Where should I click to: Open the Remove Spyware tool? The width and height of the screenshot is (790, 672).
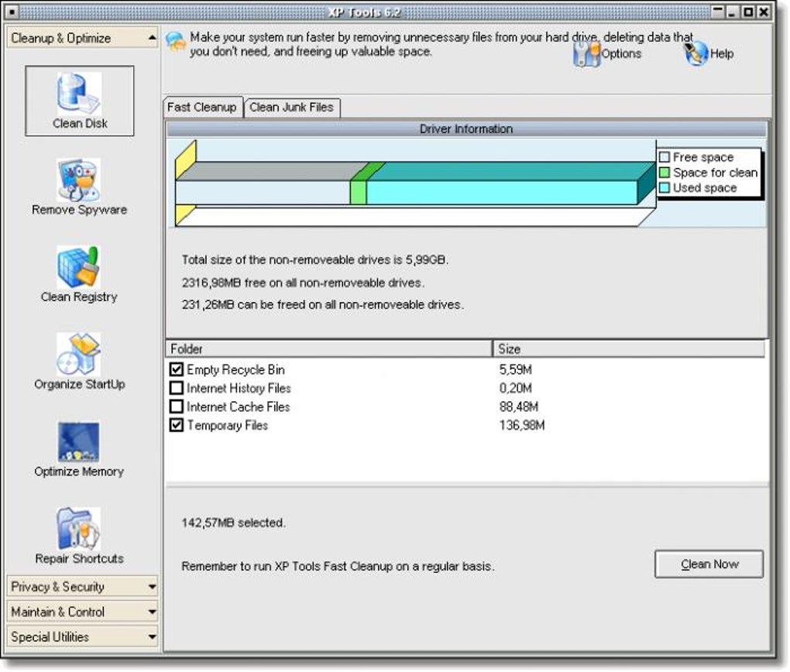tap(80, 184)
